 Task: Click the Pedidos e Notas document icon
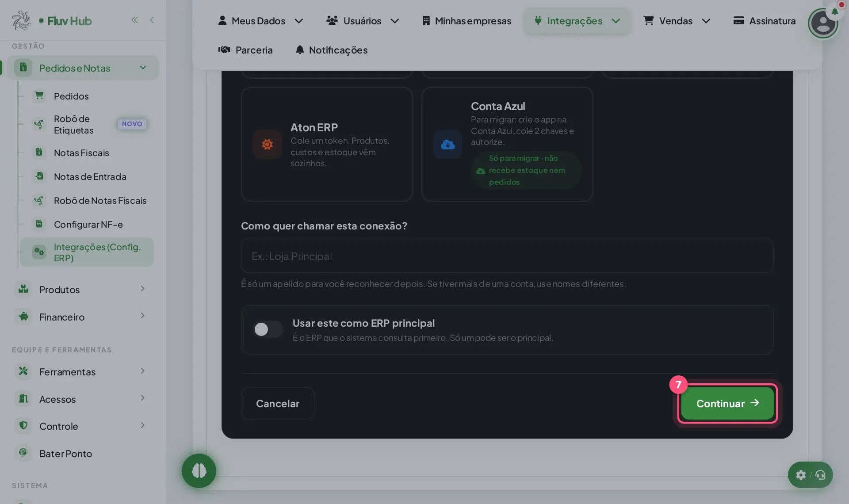click(23, 68)
